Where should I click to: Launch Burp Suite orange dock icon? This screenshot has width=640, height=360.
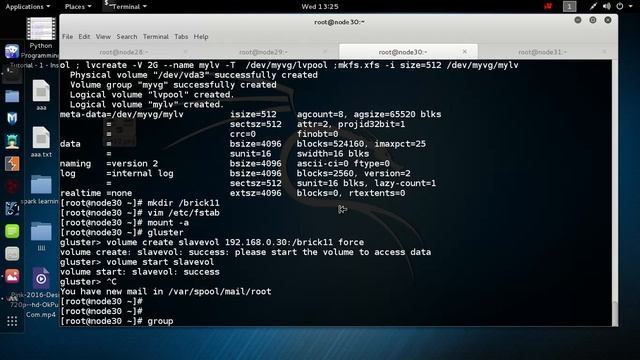(12, 164)
